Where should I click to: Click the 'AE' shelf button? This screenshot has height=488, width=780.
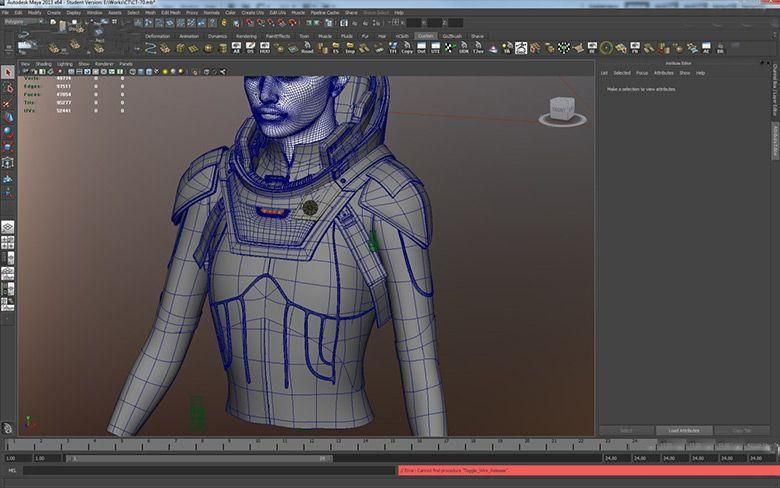click(x=706, y=48)
